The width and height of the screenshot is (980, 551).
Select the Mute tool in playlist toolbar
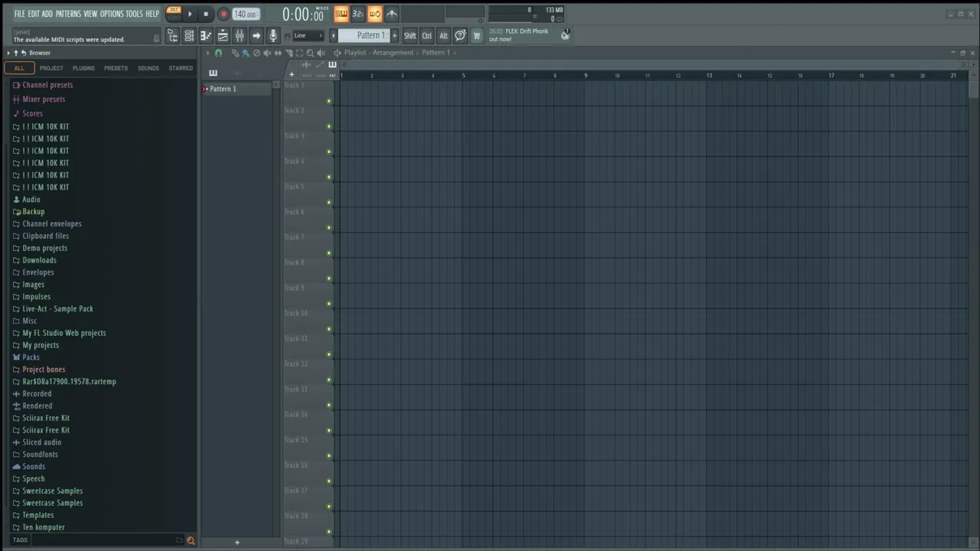267,53
